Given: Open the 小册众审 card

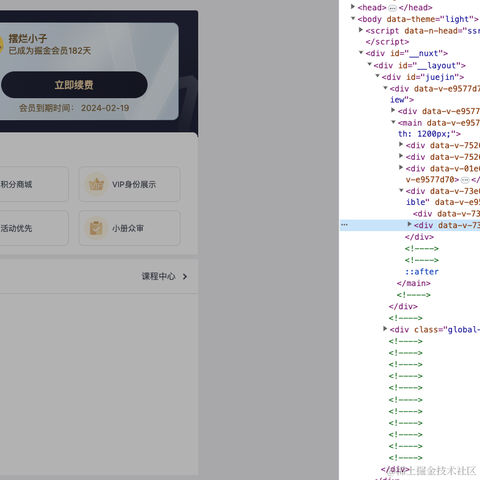Looking at the screenshot, I should [129, 228].
